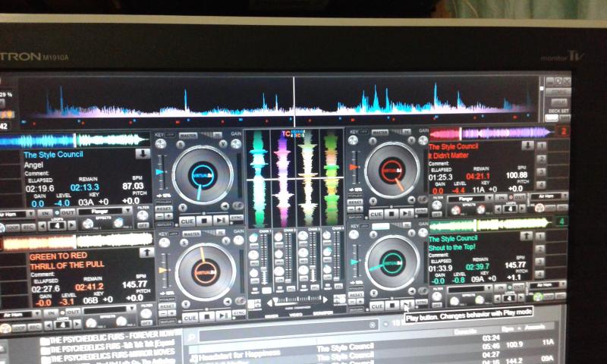The height and width of the screenshot is (364, 607).
Task: Sync the Angel deck's tempo
Action: pyautogui.click(x=237, y=218)
